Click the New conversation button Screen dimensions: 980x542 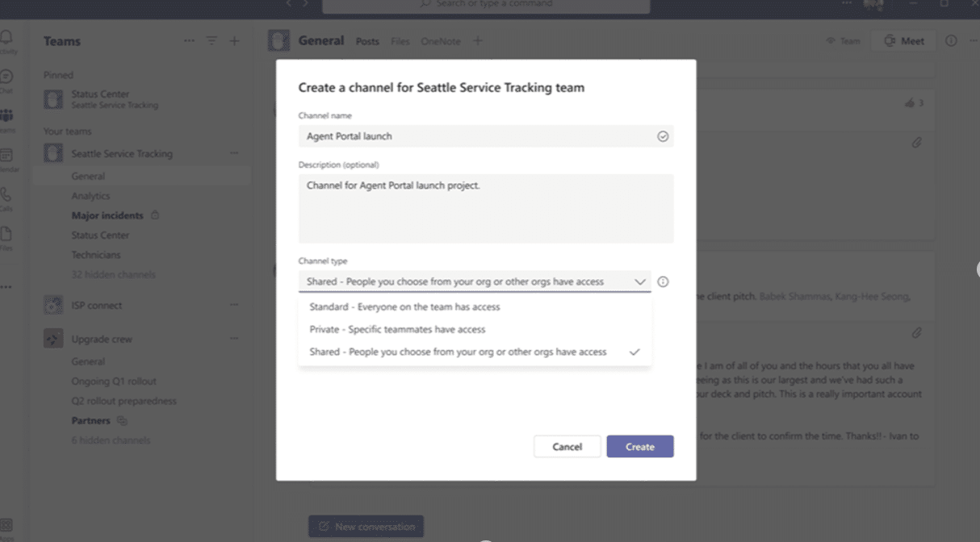pyautogui.click(x=366, y=527)
